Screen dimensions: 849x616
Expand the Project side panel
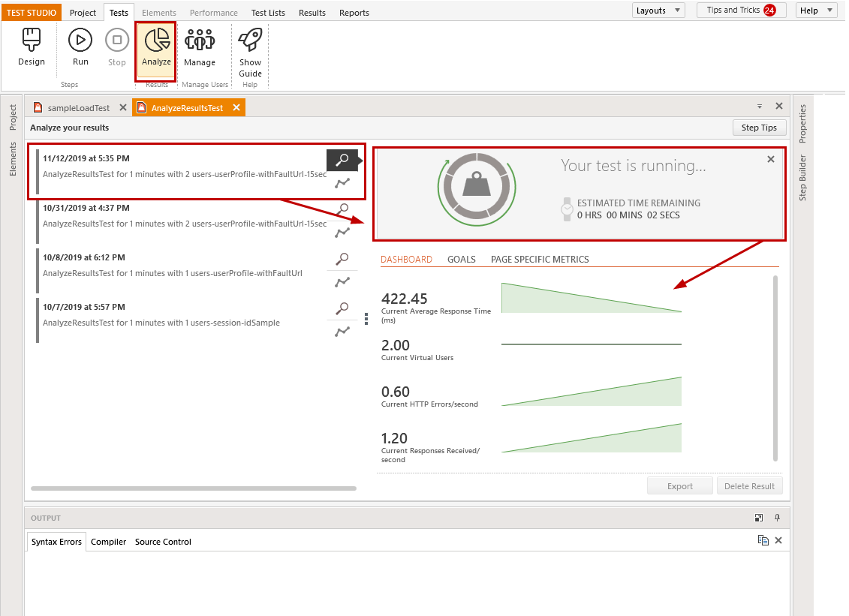coord(13,117)
